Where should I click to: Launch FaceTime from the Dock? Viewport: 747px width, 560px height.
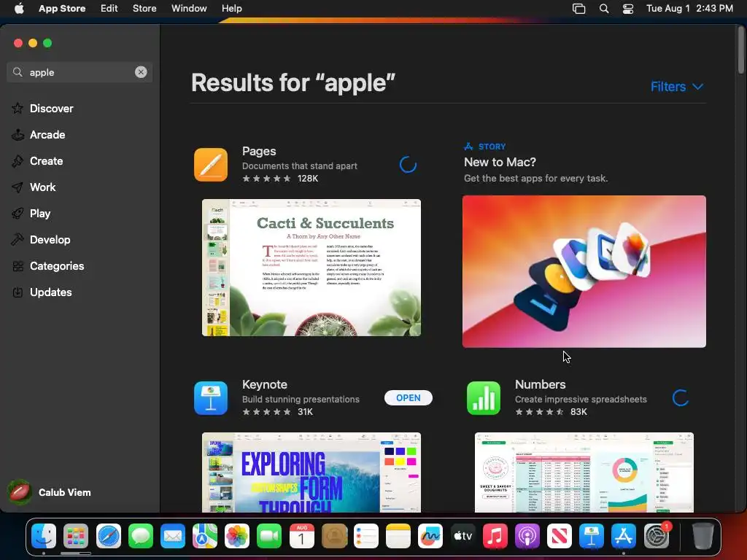click(269, 536)
